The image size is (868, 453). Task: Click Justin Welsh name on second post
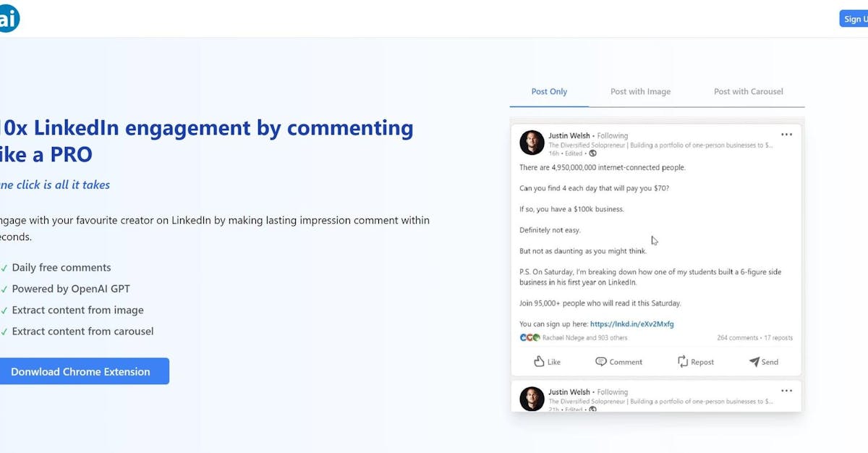[569, 392]
